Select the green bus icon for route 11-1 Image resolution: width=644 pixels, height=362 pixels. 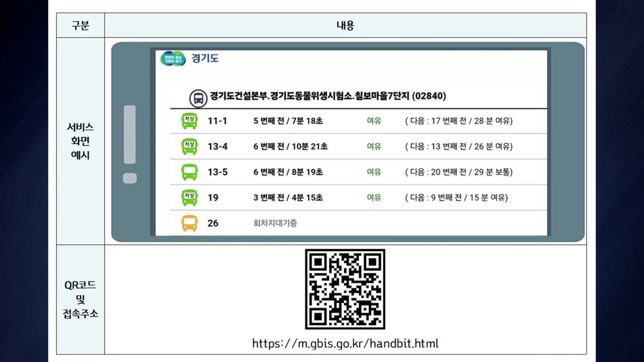point(190,121)
